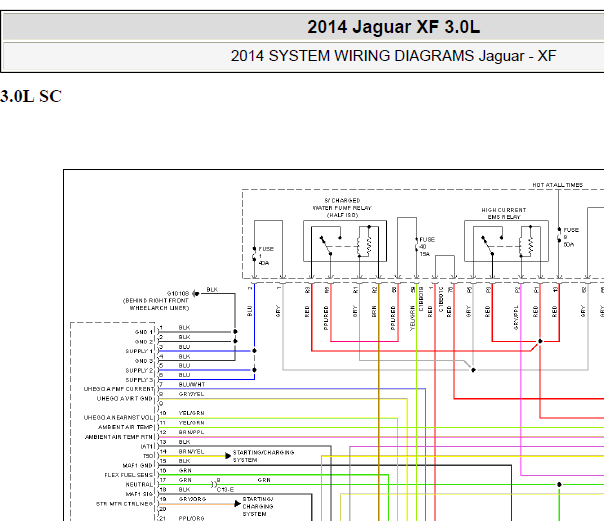Click the 'STR MTR CTRL NEG' pin label
Screen dimensions: 604x521
[x=124, y=504]
